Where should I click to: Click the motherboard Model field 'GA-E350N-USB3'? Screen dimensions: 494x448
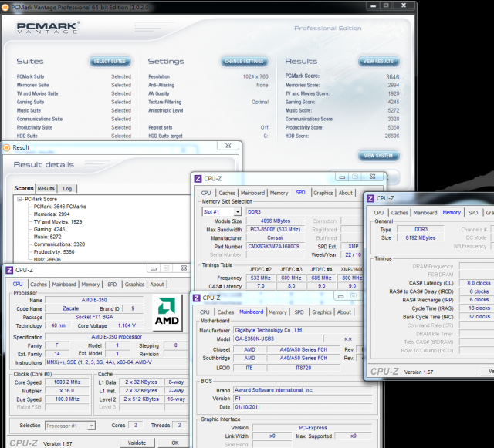coord(278,339)
